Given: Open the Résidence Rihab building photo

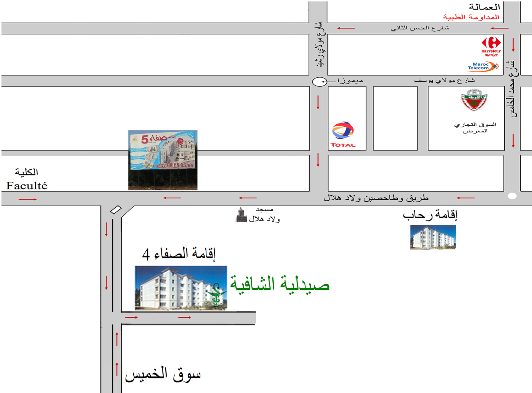Looking at the screenshot, I should coord(433,237).
